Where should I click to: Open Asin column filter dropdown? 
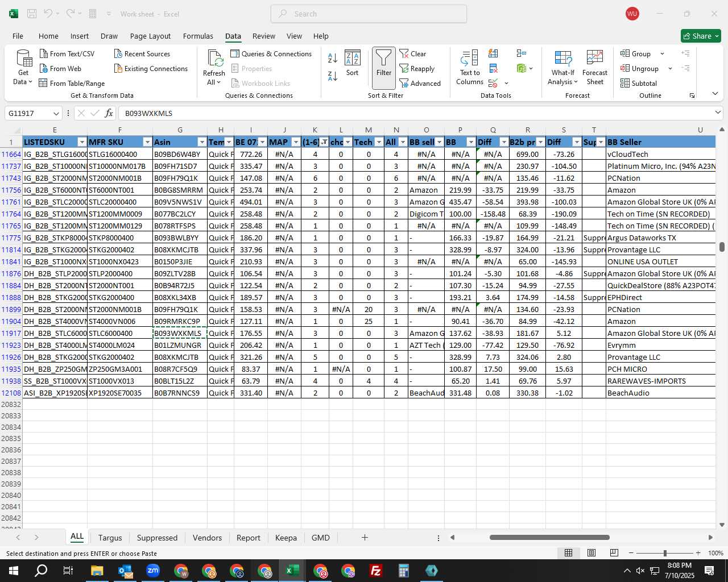(x=201, y=142)
